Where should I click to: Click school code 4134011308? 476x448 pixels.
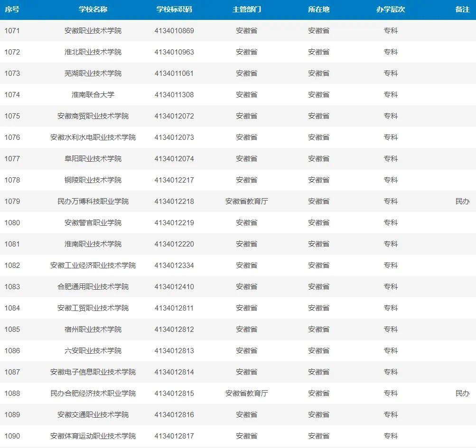[x=174, y=95]
